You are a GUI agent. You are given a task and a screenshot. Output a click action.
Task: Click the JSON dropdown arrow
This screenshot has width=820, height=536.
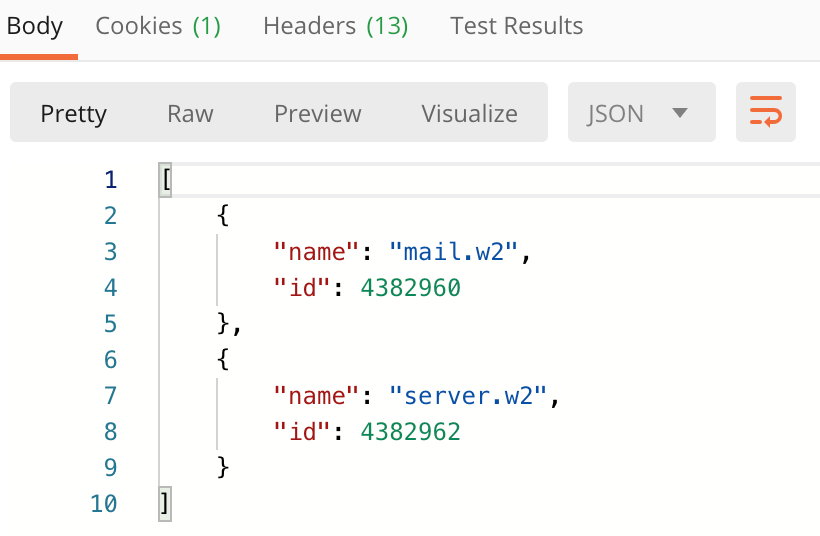(679, 113)
